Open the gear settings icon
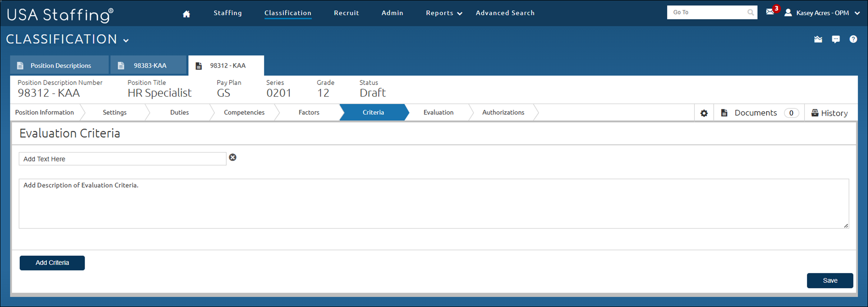The height and width of the screenshot is (307, 868). (704, 113)
